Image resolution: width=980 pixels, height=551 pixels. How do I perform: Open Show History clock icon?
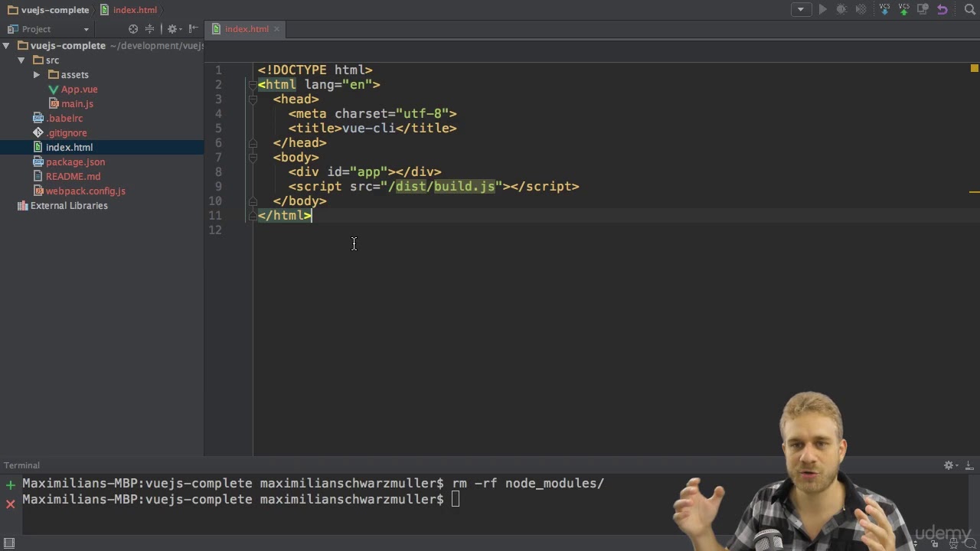(x=923, y=10)
